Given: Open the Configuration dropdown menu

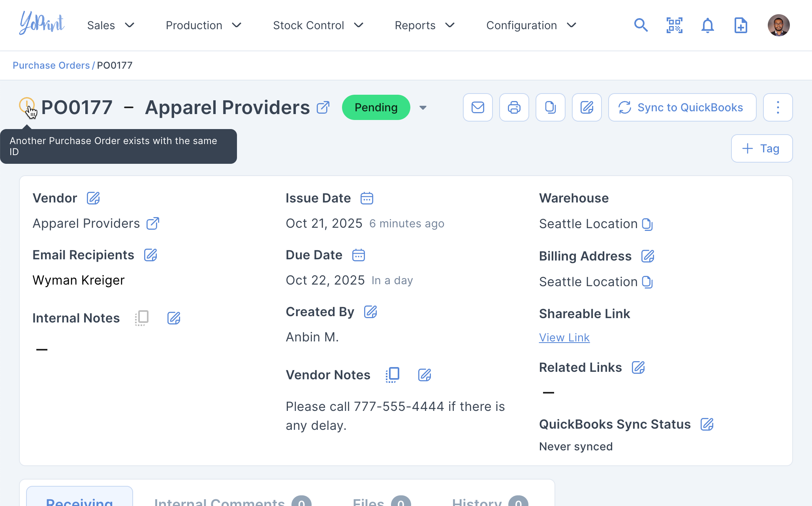Looking at the screenshot, I should coord(531,25).
